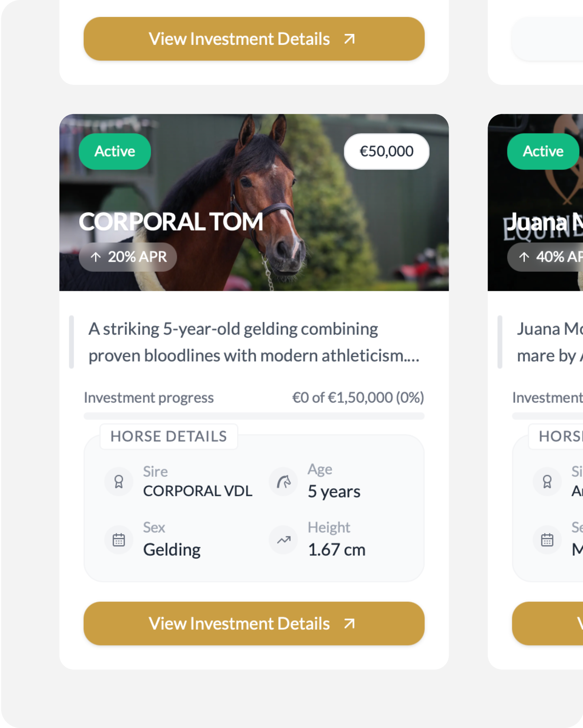The image size is (583, 728).
Task: Click the up arrow in 40% APR badge
Action: pyautogui.click(x=524, y=257)
